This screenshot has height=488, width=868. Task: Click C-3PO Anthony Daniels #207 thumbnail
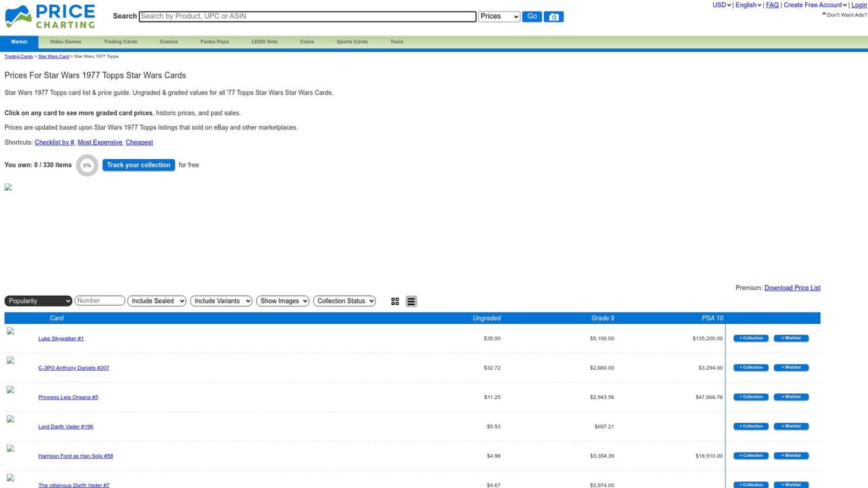click(x=10, y=361)
